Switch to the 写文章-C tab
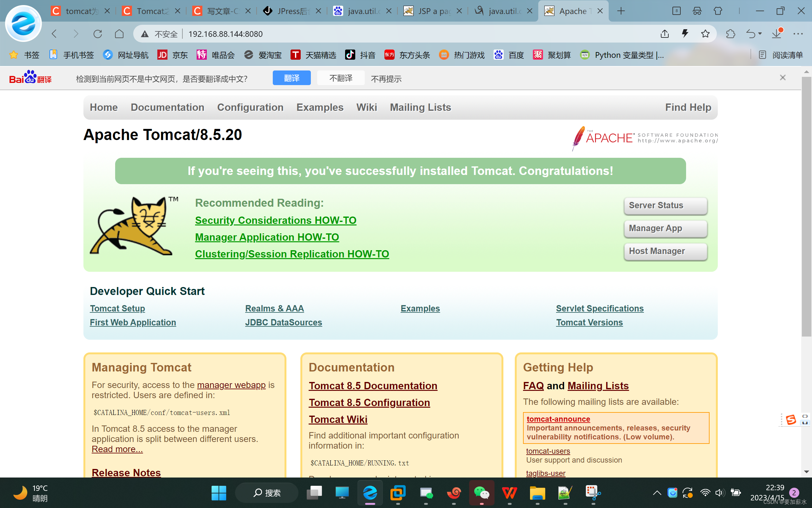This screenshot has height=508, width=812. [x=221, y=11]
